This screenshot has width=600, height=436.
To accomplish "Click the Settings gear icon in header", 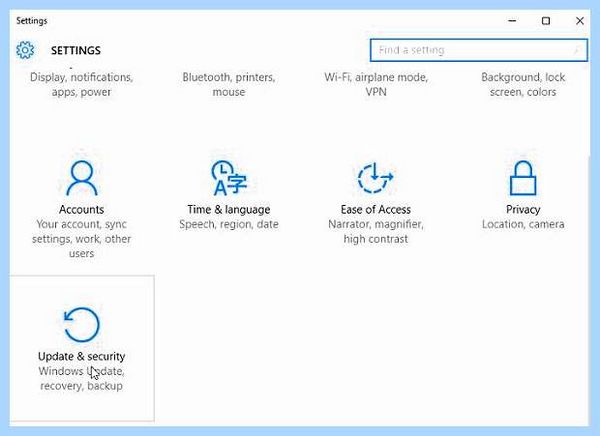I will 25,50.
